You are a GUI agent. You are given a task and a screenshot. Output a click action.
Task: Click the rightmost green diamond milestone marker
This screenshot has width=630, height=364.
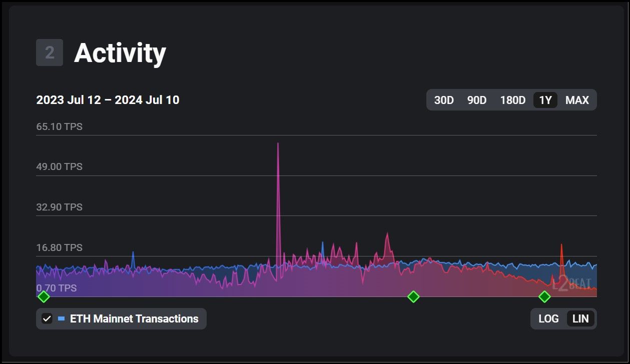point(544,297)
